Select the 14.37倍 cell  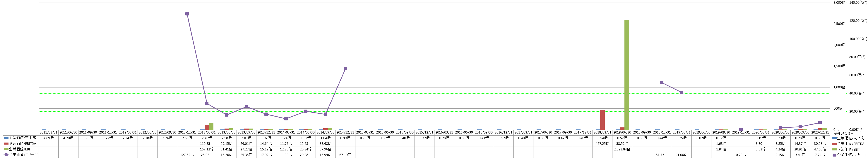click(800, 144)
